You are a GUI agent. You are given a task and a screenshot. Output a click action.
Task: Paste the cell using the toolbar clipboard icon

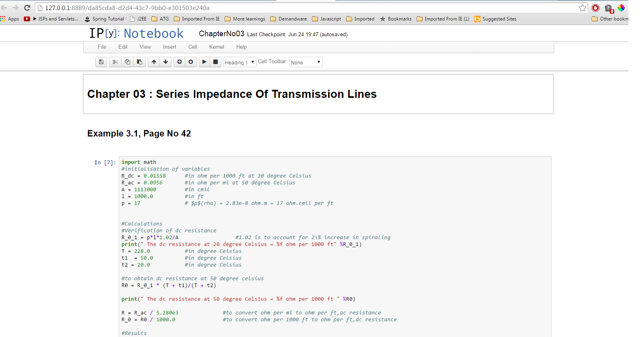pos(139,62)
